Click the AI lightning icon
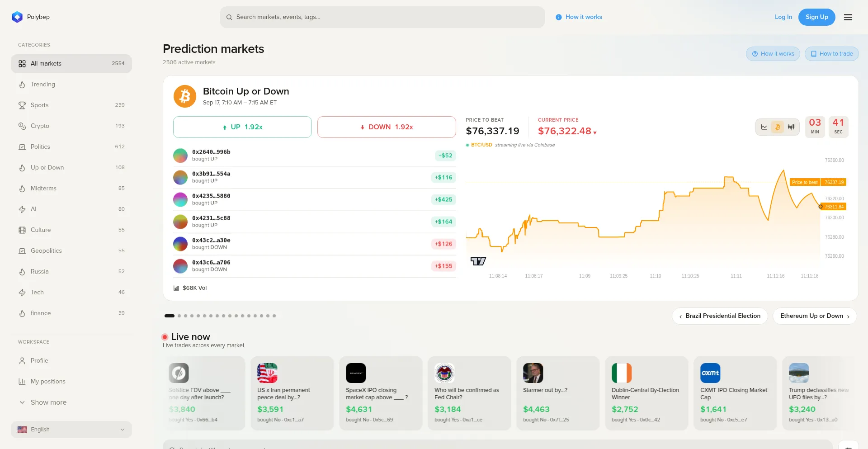The image size is (868, 449). (22, 209)
